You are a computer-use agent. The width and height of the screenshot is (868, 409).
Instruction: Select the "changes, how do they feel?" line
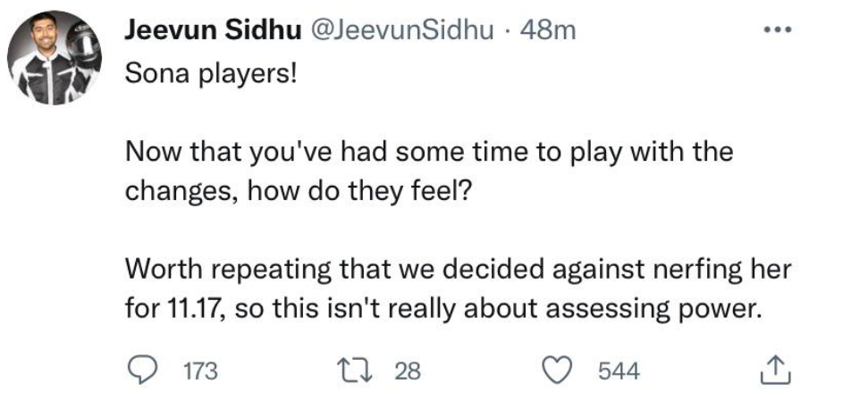click(x=297, y=191)
